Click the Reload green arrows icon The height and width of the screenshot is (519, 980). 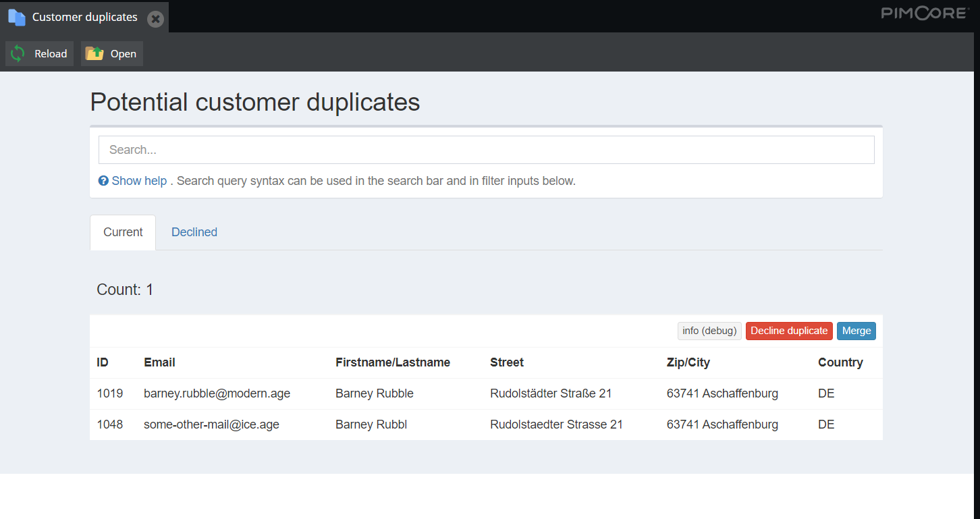click(18, 54)
